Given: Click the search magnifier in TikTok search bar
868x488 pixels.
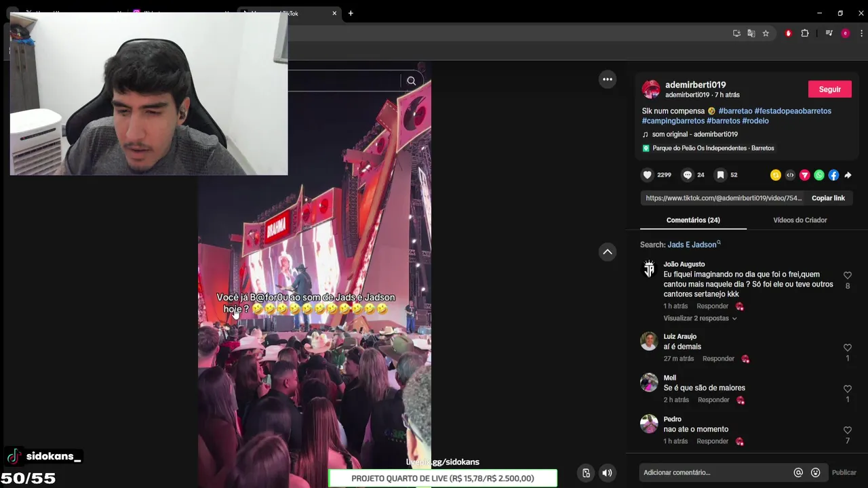Looking at the screenshot, I should [411, 81].
